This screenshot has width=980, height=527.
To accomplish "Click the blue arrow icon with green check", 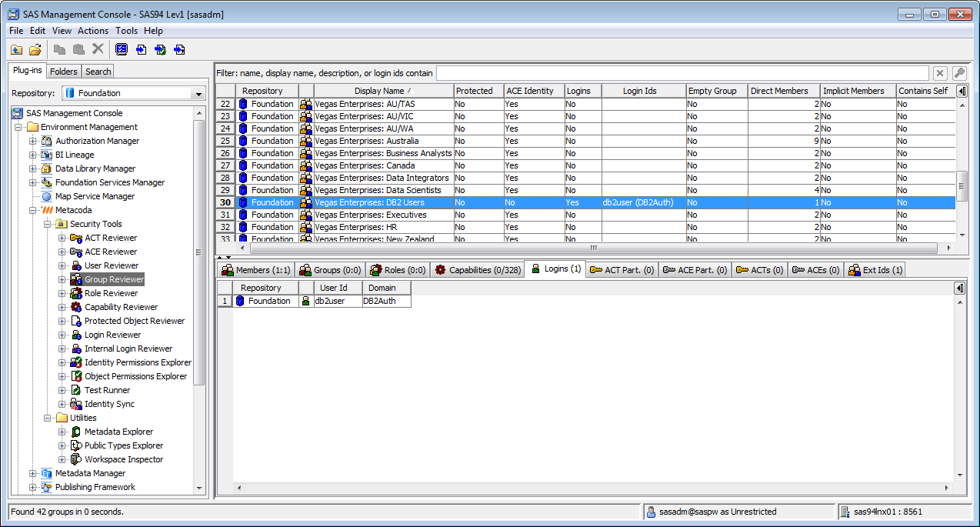I will click(x=160, y=49).
